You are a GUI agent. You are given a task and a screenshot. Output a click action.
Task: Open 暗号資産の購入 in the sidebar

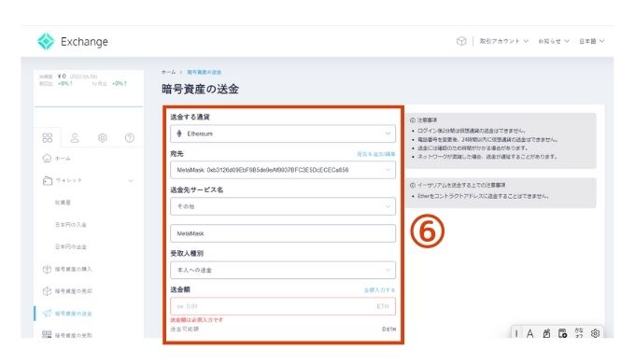74,269
